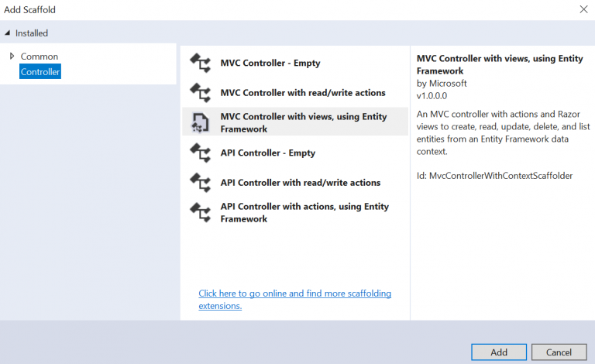
Task: Select the Common category label
Action: click(x=40, y=57)
